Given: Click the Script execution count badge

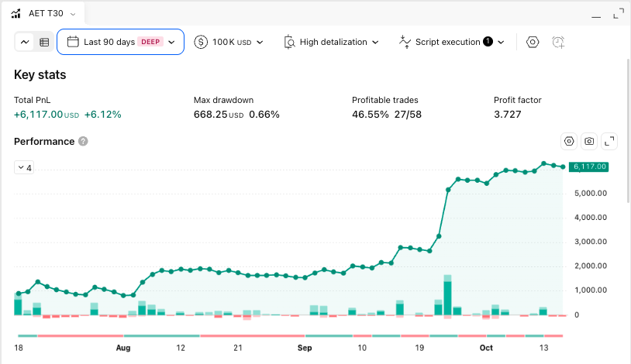Looking at the screenshot, I should 488,41.
